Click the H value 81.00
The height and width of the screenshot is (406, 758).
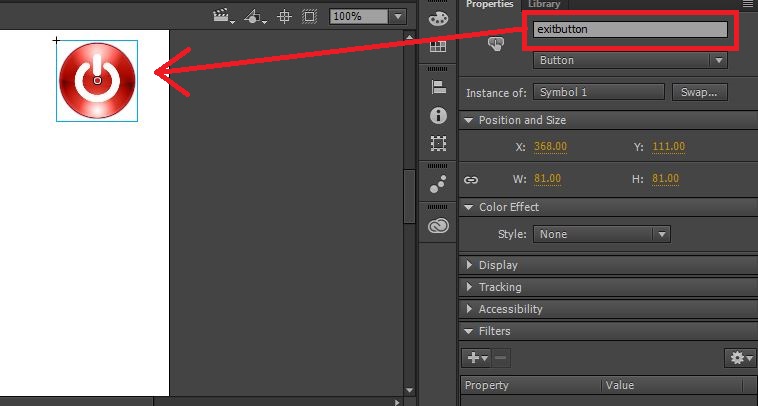pyautogui.click(x=665, y=179)
